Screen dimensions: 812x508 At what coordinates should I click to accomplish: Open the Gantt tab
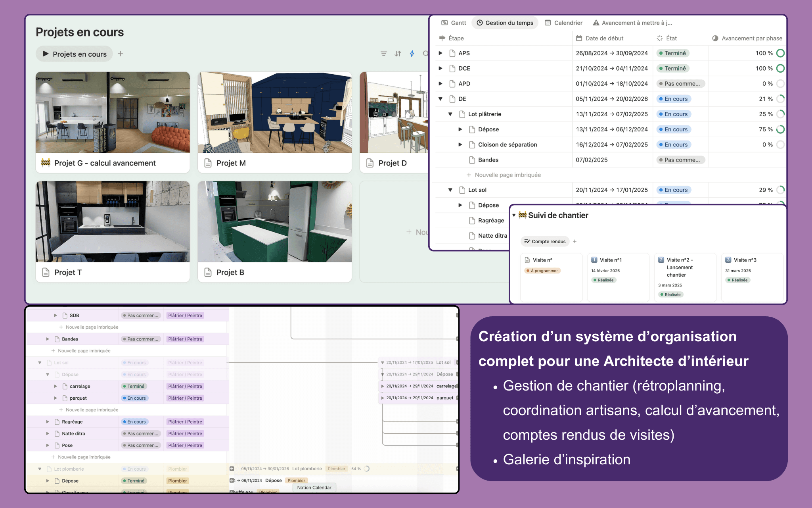click(x=453, y=23)
